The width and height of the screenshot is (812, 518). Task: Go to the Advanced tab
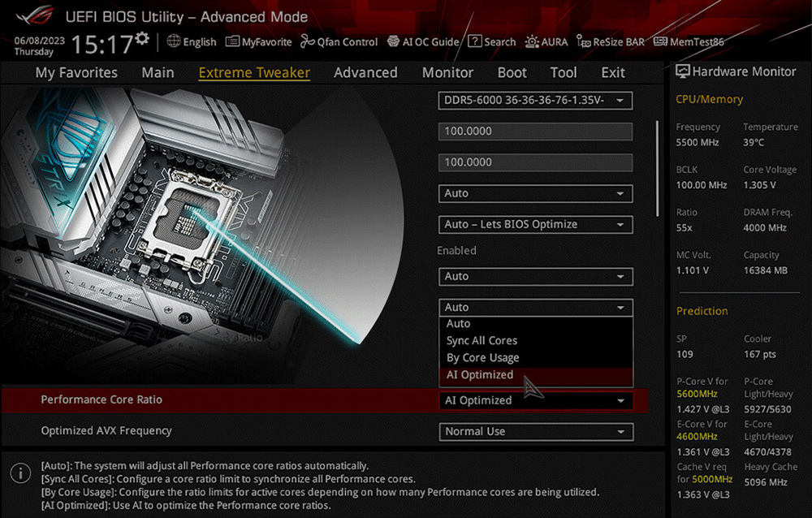coord(365,72)
